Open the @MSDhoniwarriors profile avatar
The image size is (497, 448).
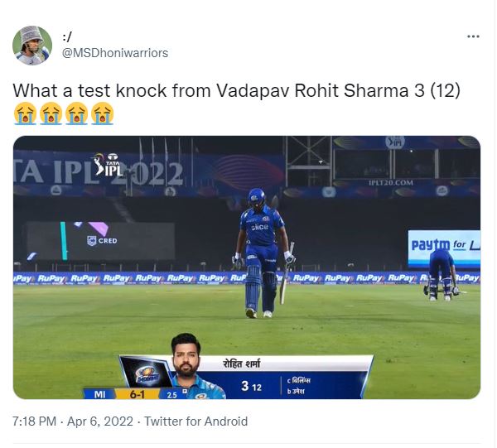coord(32,46)
